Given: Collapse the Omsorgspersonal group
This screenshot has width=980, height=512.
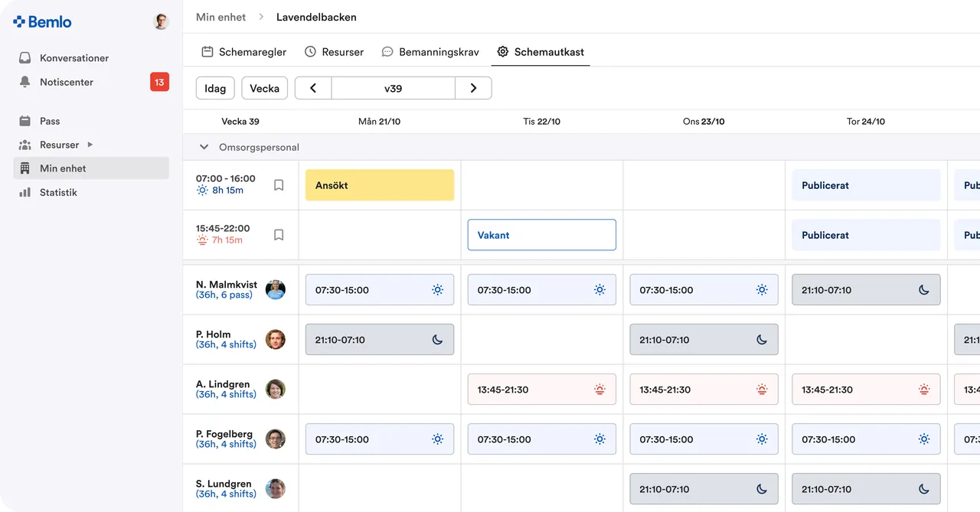Looking at the screenshot, I should click(x=204, y=147).
